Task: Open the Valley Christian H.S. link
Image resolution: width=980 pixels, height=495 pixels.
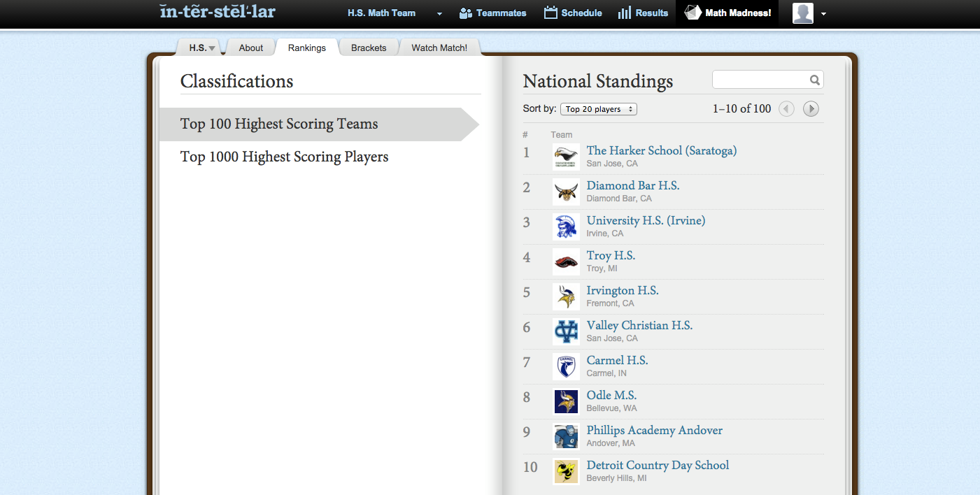Action: click(639, 325)
